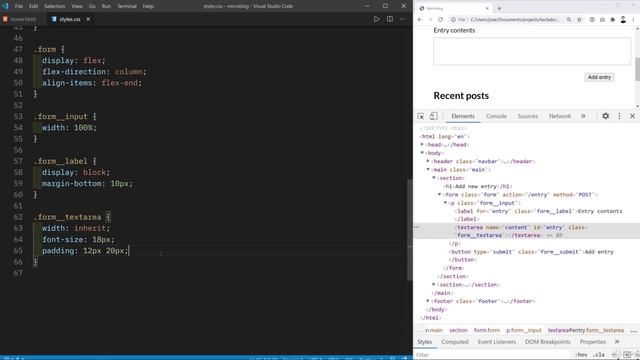Screen dimensions: 640x360
Task: Switch to the Network tab in DevTools
Action: tap(560, 116)
